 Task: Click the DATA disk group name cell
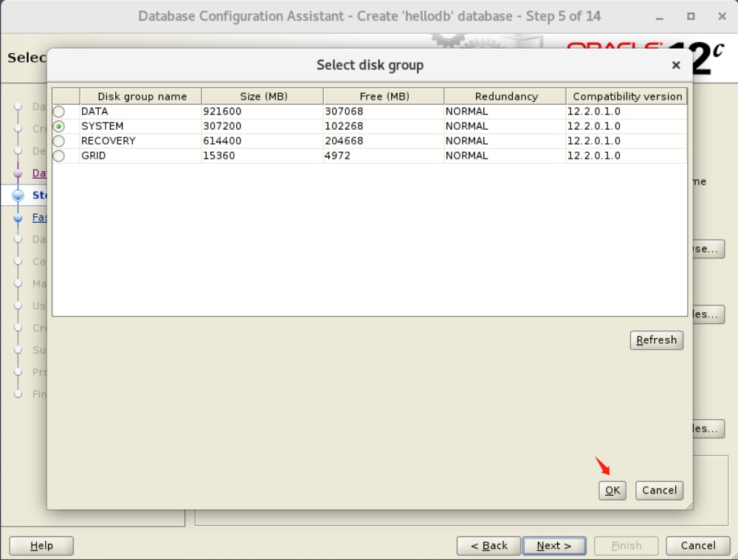[x=141, y=111]
